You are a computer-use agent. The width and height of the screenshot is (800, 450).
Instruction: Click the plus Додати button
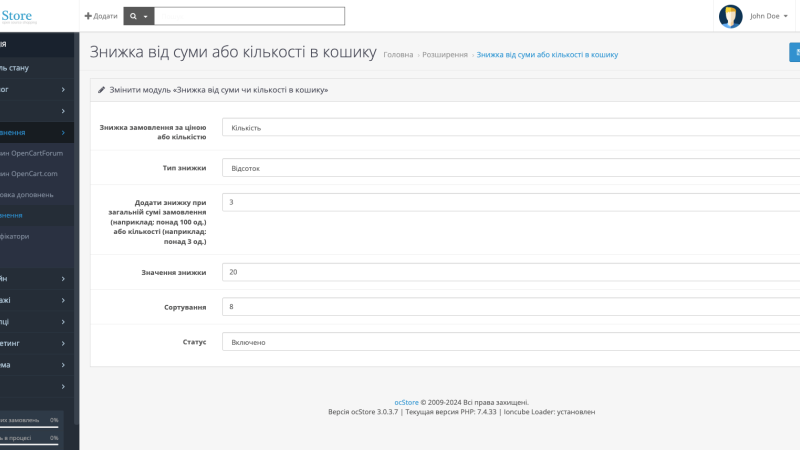[101, 16]
